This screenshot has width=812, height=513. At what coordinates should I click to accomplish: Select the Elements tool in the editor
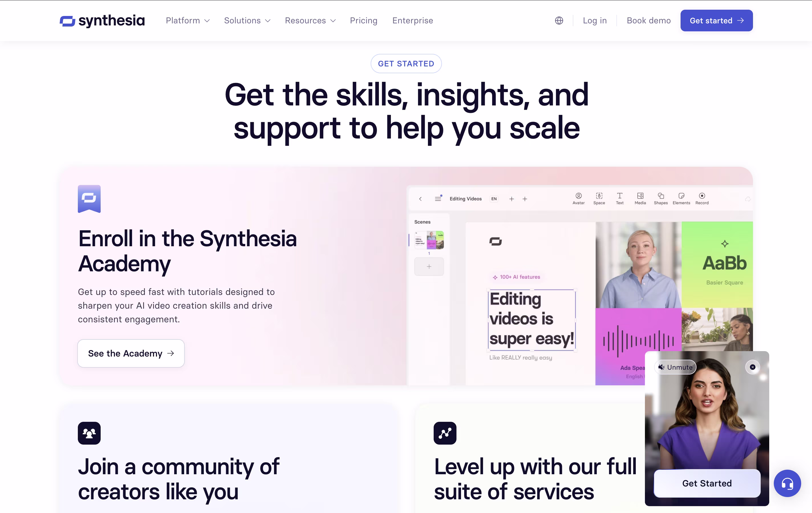681,199
